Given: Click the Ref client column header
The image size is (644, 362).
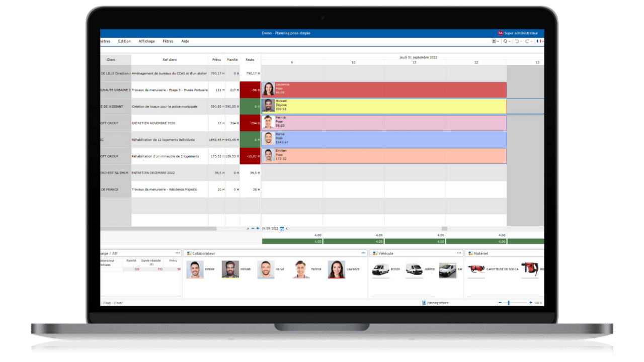Looking at the screenshot, I should click(170, 60).
